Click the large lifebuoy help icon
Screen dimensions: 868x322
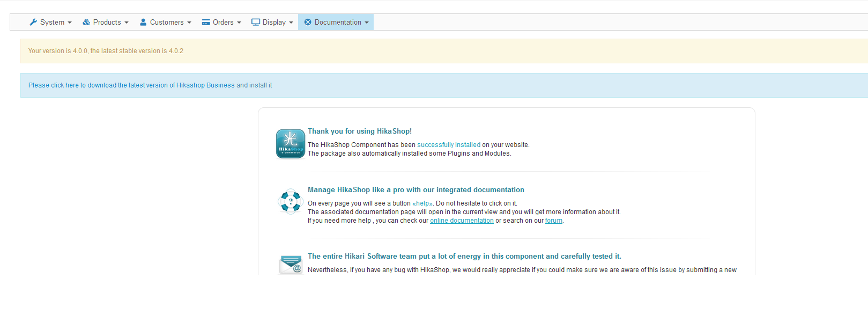[291, 201]
